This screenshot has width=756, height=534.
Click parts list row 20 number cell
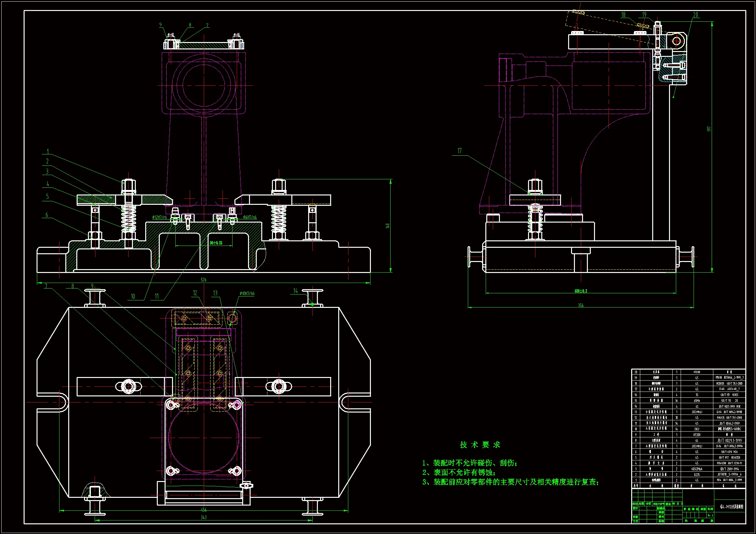pyautogui.click(x=636, y=372)
